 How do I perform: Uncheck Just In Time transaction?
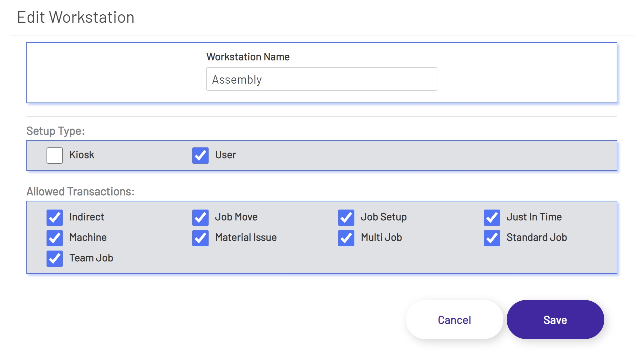(492, 217)
